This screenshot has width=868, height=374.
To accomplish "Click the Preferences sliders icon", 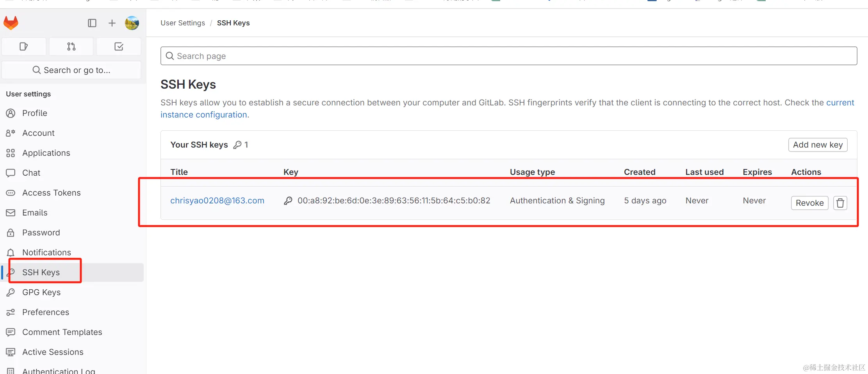I will click(11, 312).
